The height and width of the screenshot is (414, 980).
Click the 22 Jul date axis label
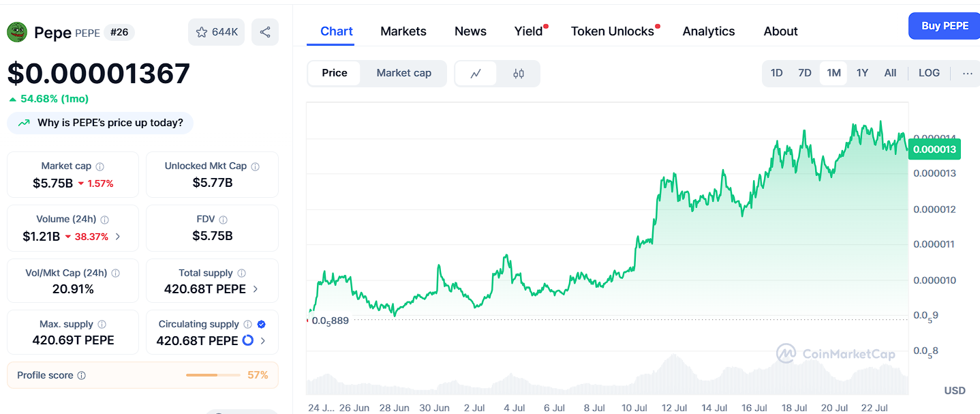pos(874,408)
